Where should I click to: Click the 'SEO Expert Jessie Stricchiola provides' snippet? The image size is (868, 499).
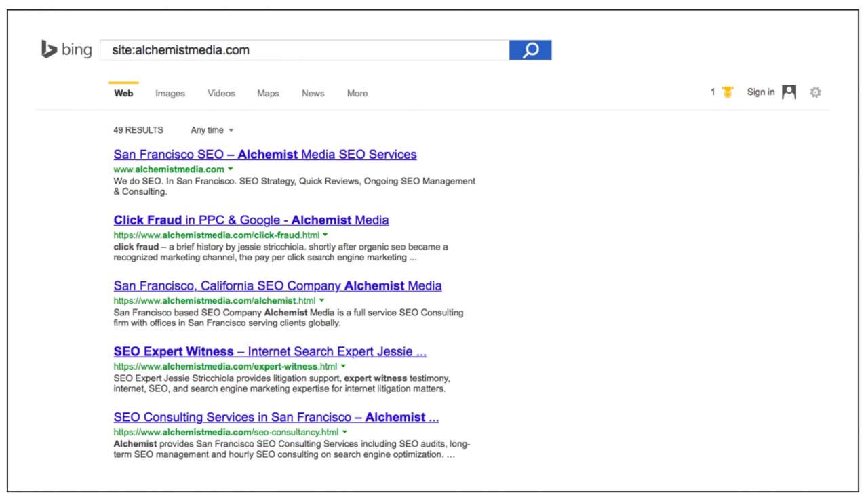click(281, 384)
